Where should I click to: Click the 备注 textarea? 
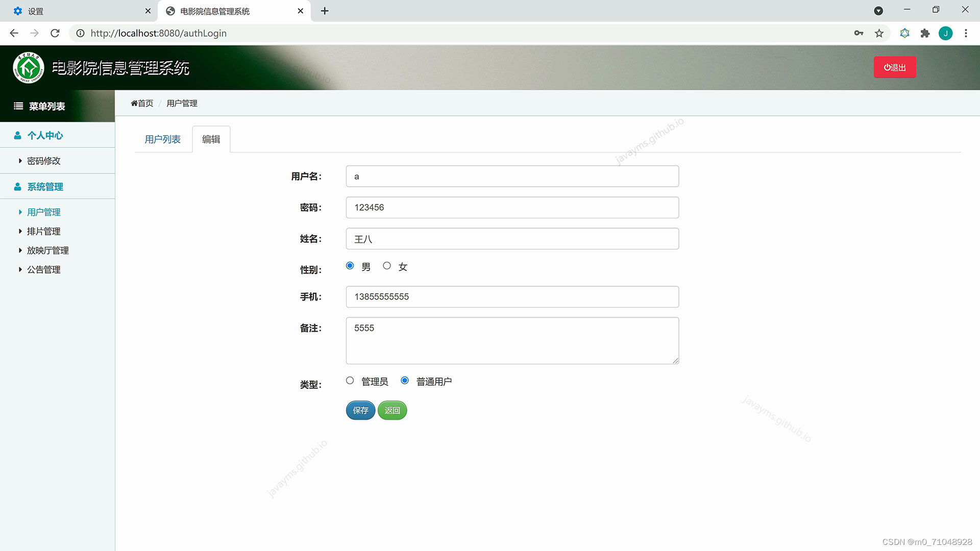(x=512, y=341)
